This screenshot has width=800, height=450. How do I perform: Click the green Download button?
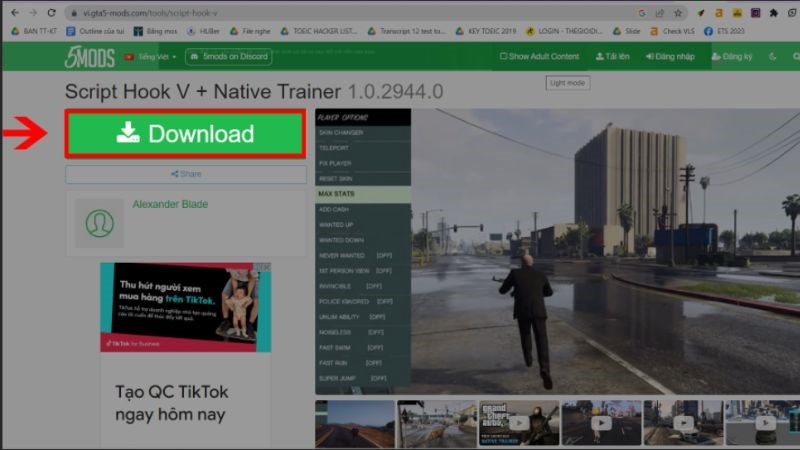click(x=185, y=134)
